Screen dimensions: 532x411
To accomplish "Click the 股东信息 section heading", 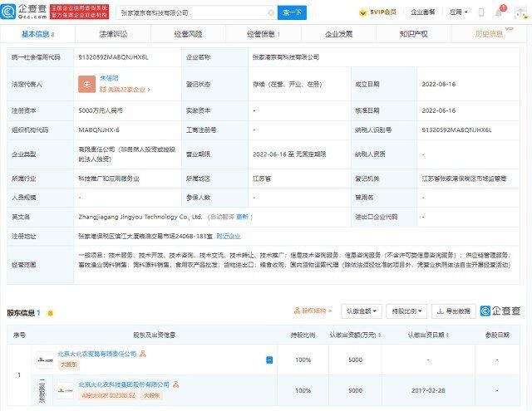I will (21, 313).
